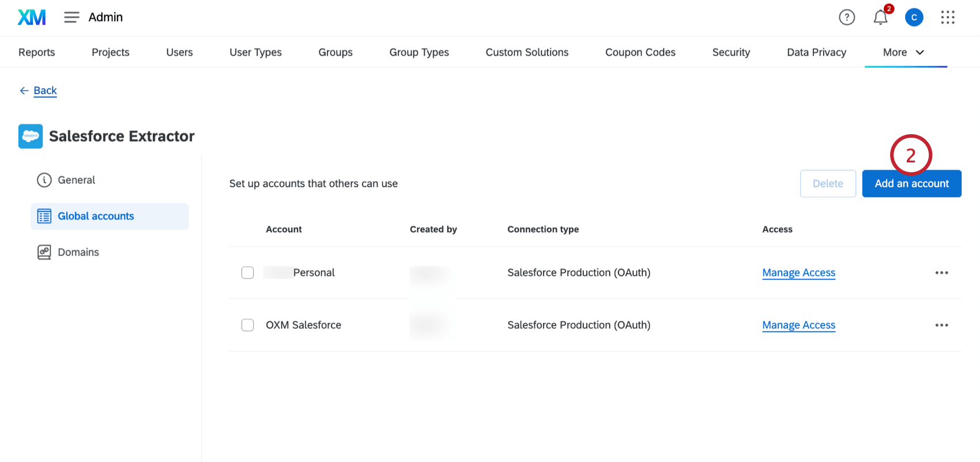Go to the Security tab
Viewport: 980px width, 462px height.
pyautogui.click(x=730, y=52)
